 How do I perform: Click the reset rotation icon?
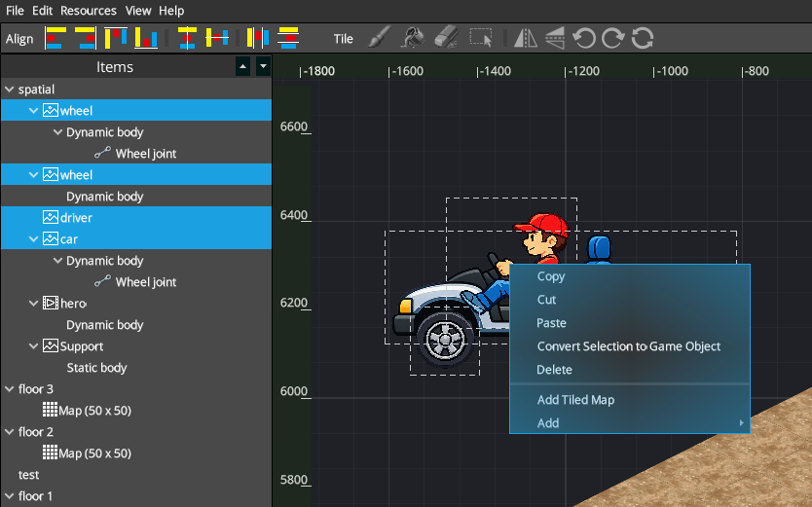click(x=643, y=38)
